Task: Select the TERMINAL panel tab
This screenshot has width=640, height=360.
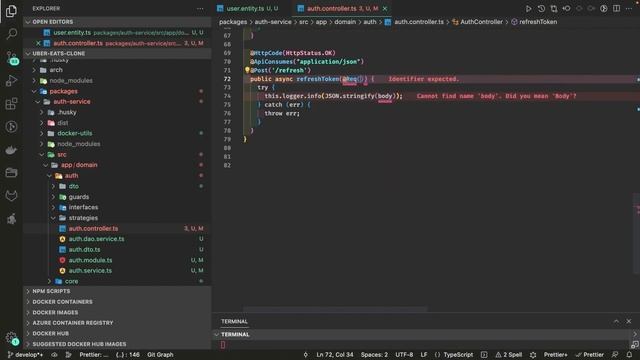Action: tap(234, 322)
